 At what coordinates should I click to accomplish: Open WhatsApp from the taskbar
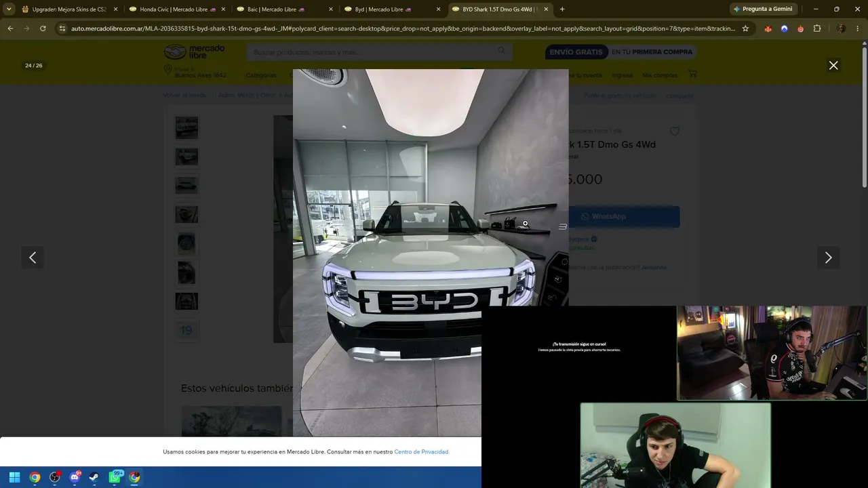(115, 477)
